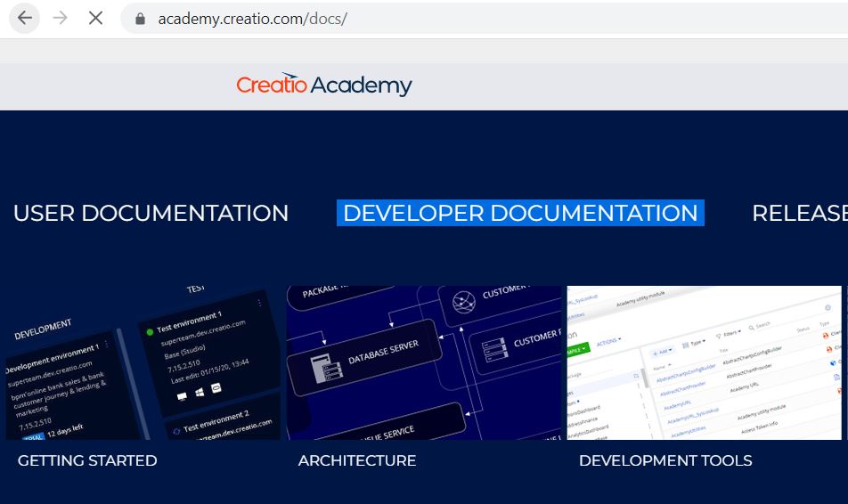Open the Release tab at the right
The height and width of the screenshot is (504, 848).
click(x=800, y=213)
